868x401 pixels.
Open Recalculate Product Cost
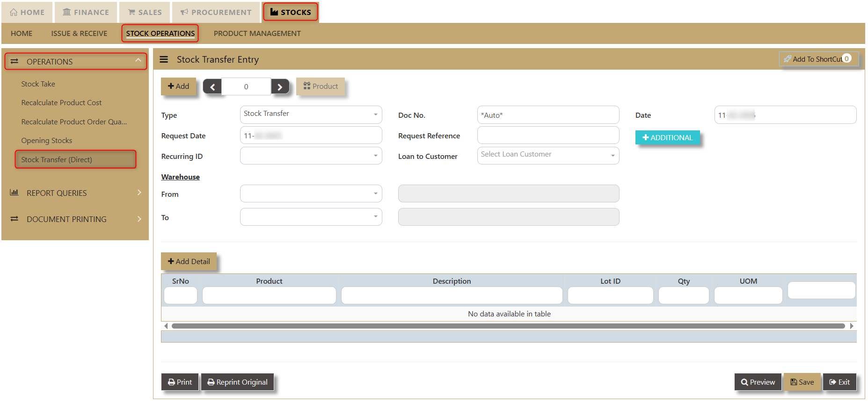point(61,103)
